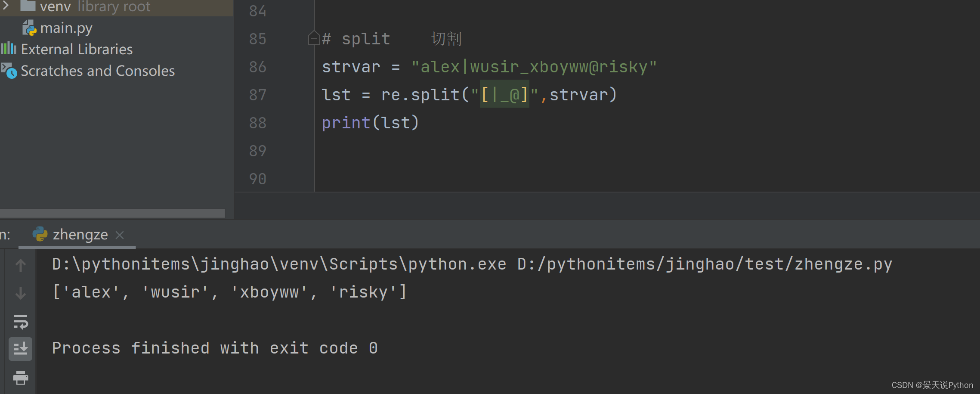The image size is (980, 394).
Task: Click the project panel horizontal scrollbar
Action: [112, 214]
